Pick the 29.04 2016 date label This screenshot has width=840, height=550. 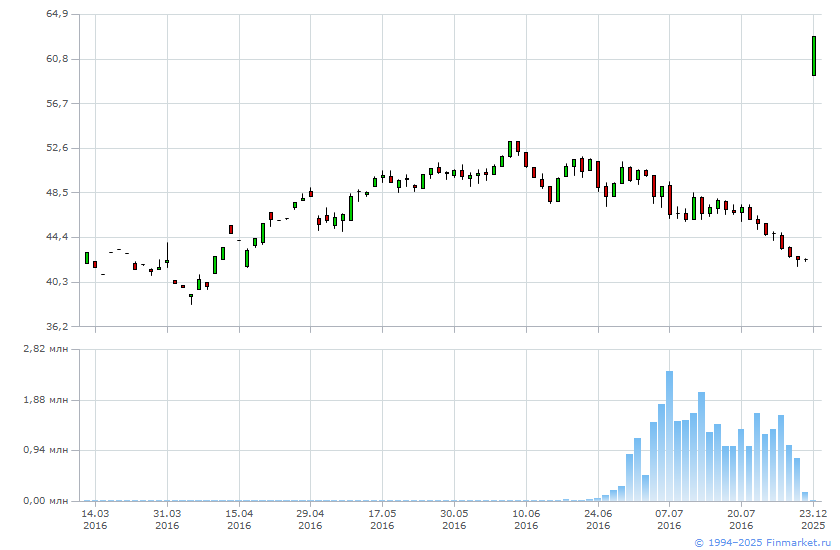[310, 518]
